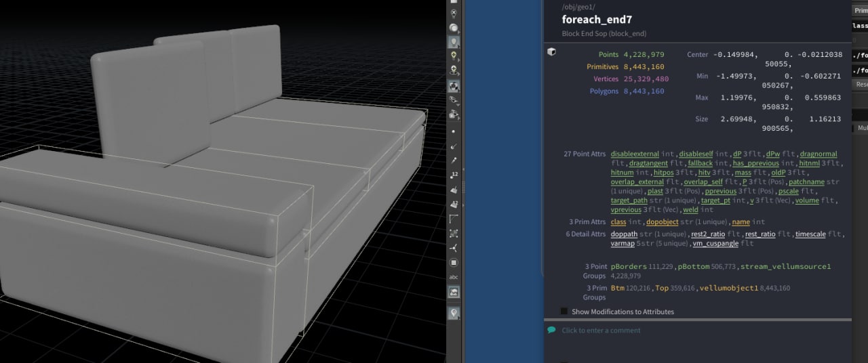Screen dimensions: 868x363
Task: Click the target_path attribute link
Action: coord(629,200)
